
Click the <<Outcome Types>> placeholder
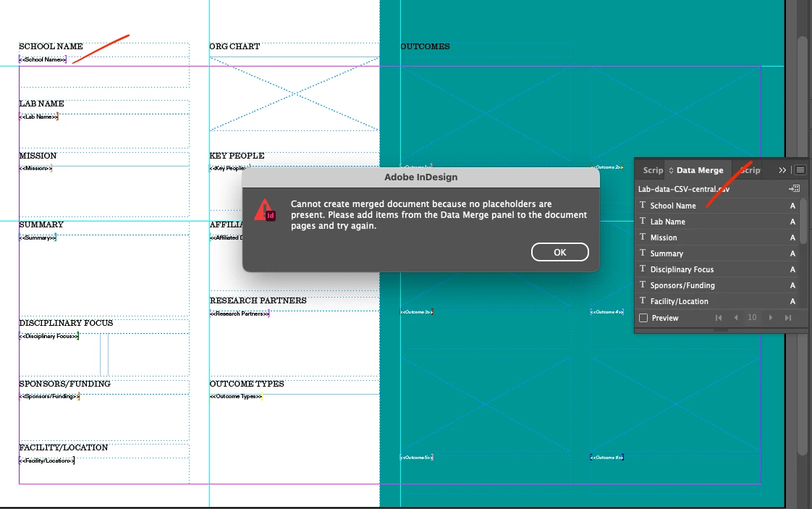coord(236,397)
